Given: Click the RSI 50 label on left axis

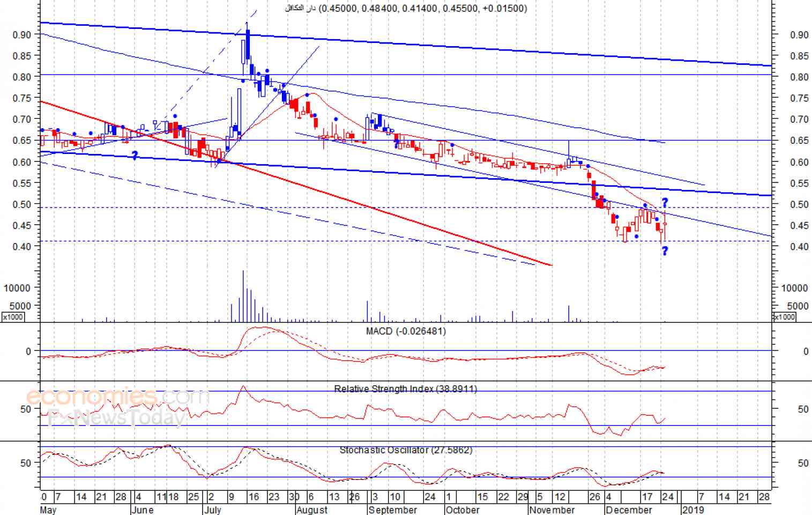Looking at the screenshot, I should point(26,409).
